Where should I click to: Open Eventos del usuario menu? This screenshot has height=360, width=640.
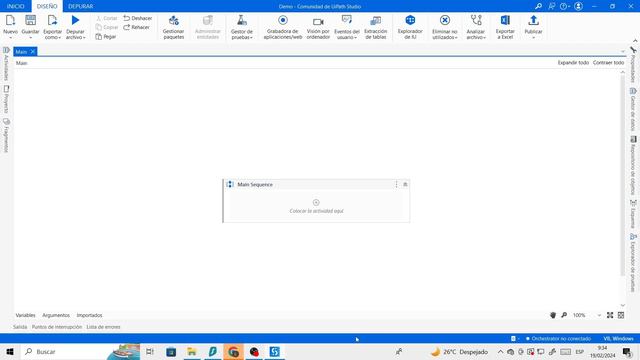coord(347,27)
